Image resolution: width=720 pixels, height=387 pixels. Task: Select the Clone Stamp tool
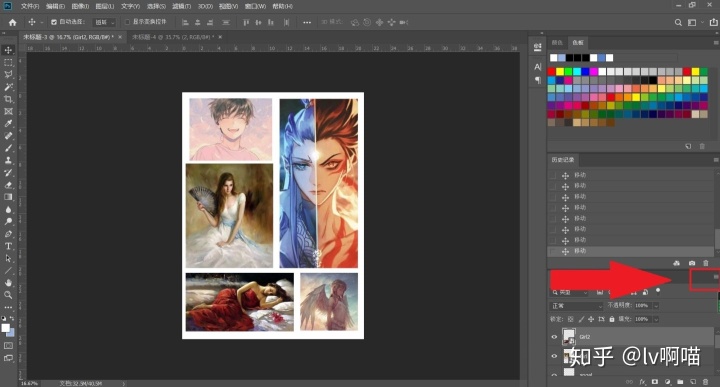point(8,160)
